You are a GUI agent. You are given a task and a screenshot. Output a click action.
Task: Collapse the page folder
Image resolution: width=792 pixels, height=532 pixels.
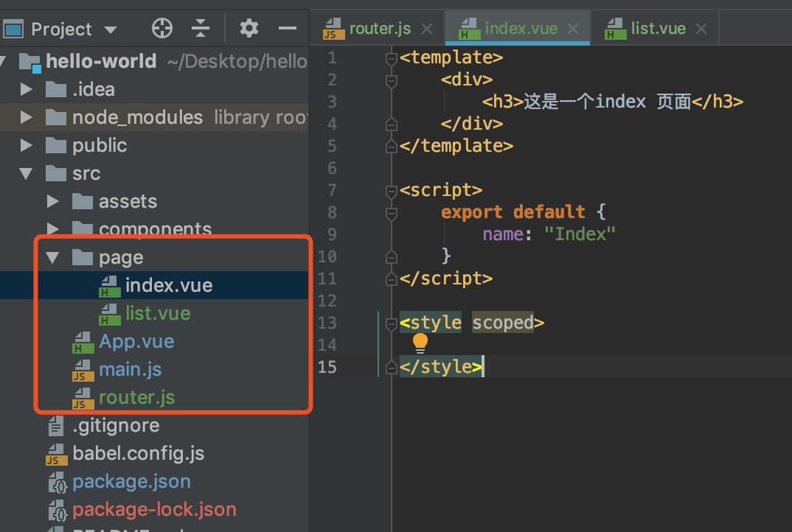click(52, 258)
